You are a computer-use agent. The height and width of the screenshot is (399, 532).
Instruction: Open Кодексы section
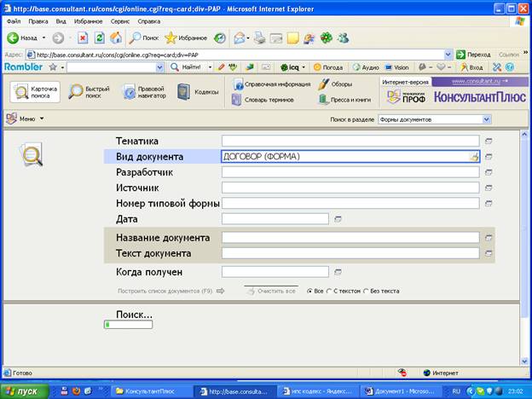point(198,92)
